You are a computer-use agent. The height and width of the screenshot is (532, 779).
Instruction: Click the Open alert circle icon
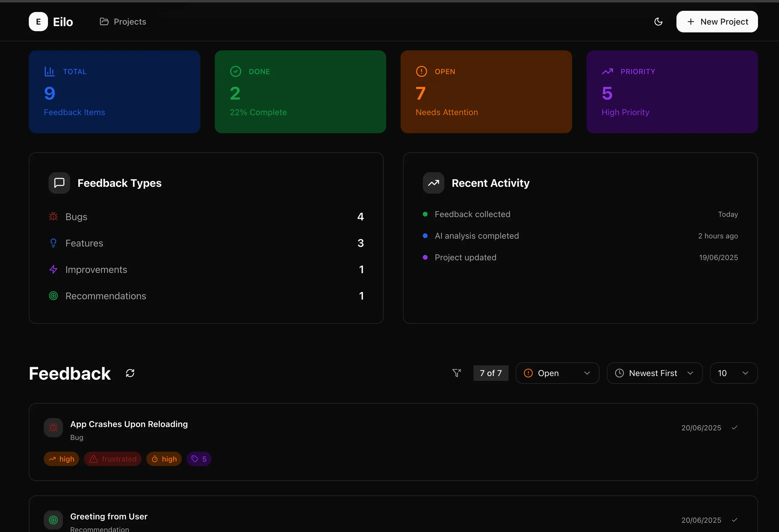click(421, 71)
